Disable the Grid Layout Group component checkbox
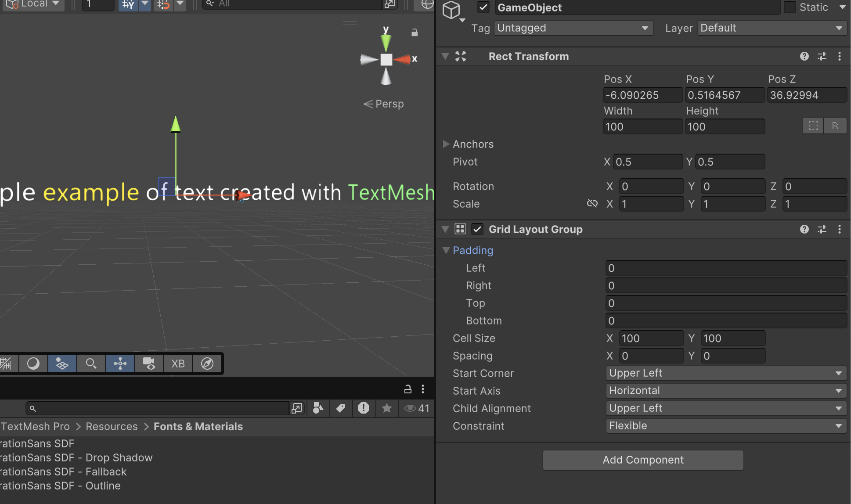Viewport: 851px width, 504px height. click(477, 229)
